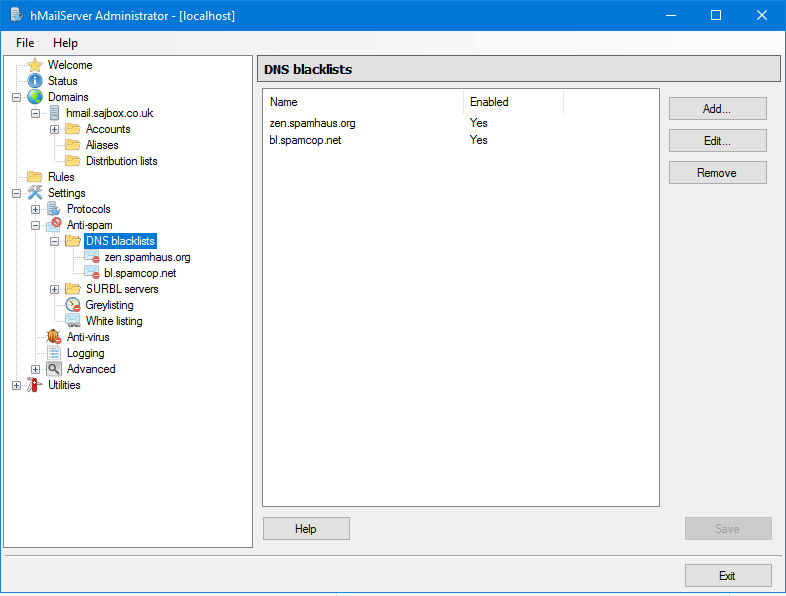The height and width of the screenshot is (596, 786).
Task: Select Distribution lists label in the tree
Action: [x=122, y=161]
